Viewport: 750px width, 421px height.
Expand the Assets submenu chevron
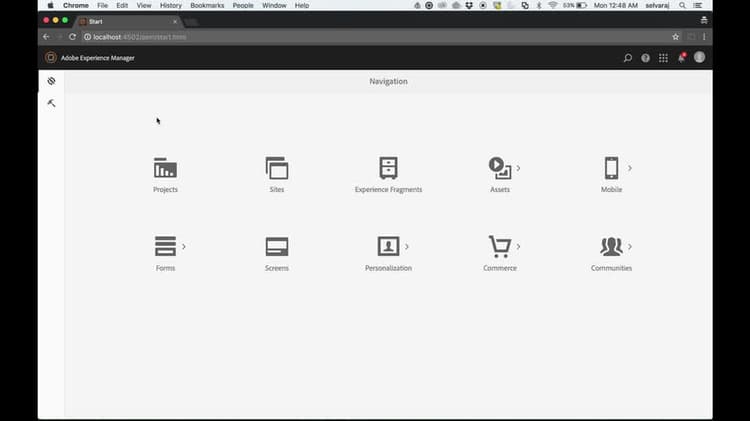click(518, 168)
